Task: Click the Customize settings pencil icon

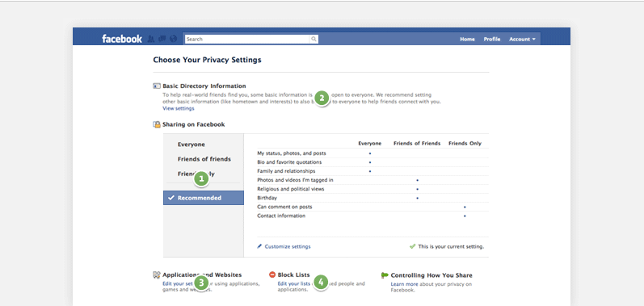Action: point(259,246)
